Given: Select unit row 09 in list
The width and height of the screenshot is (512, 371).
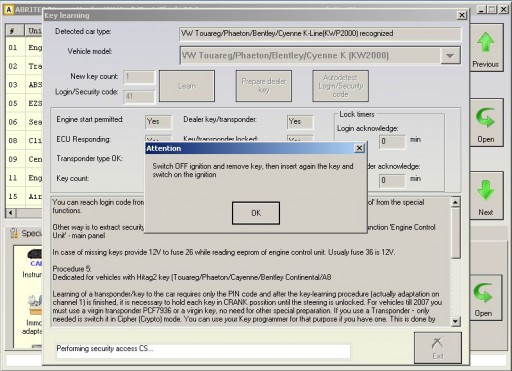Looking at the screenshot, I should tap(24, 159).
